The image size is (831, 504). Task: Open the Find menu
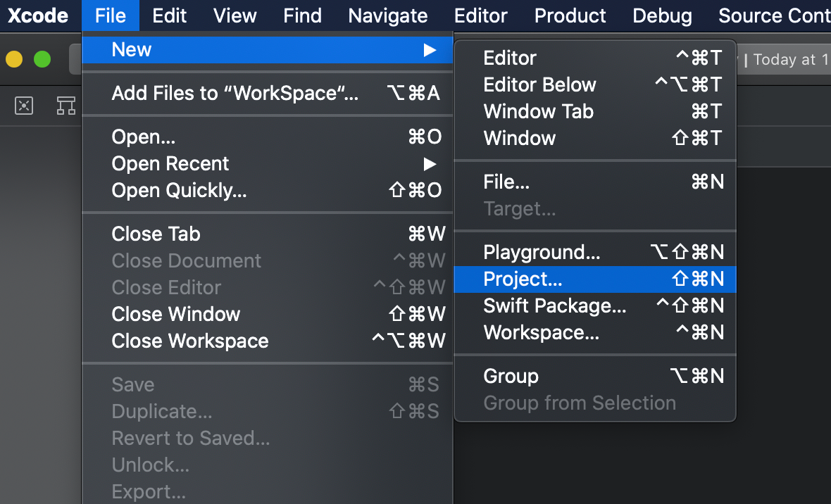pyautogui.click(x=302, y=15)
